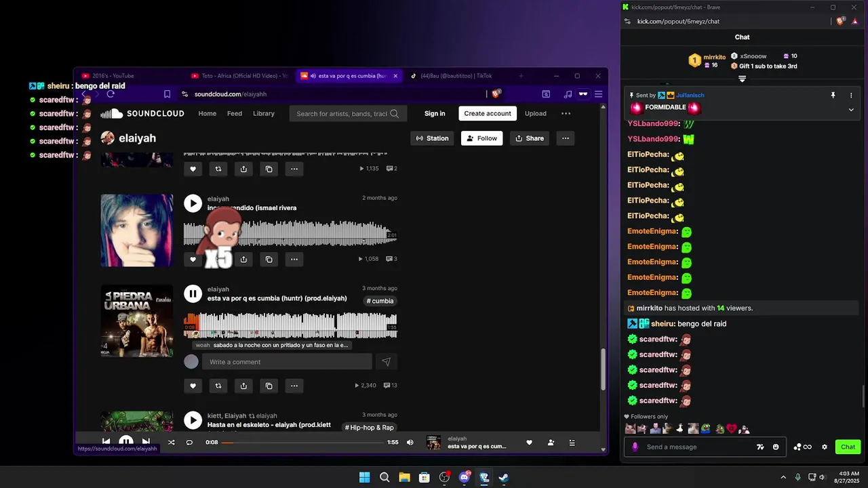Like the esta va por q es cumbia track
The width and height of the screenshot is (868, 488).
193,386
